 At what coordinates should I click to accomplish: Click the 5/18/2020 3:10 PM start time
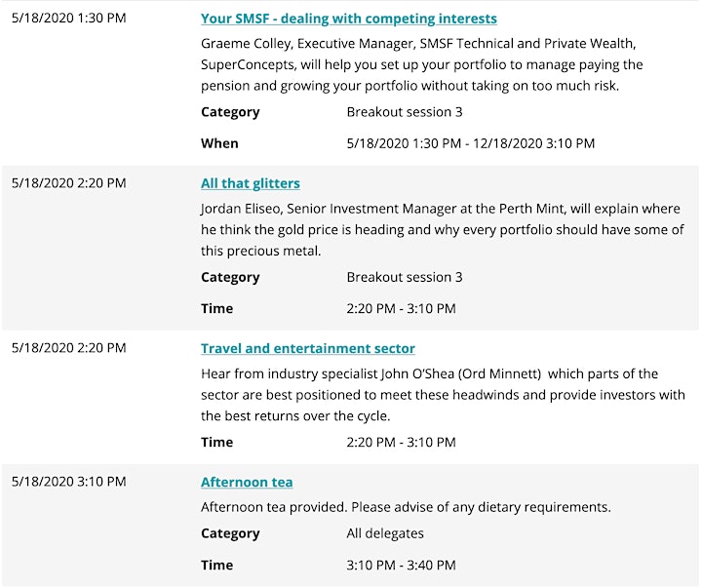pos(69,482)
